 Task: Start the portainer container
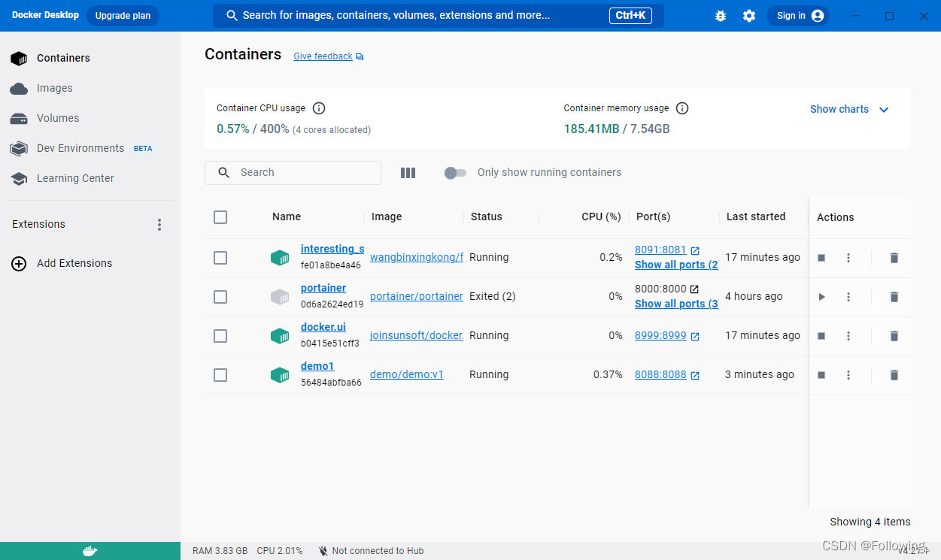coord(821,297)
